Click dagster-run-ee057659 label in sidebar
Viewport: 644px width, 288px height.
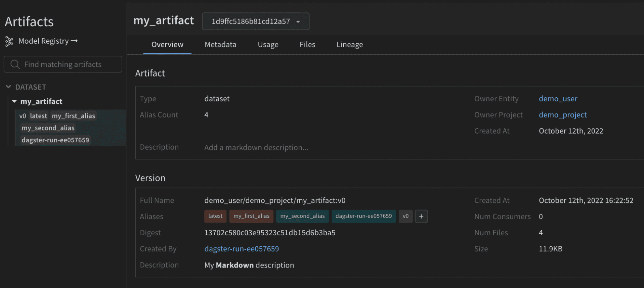(55, 140)
